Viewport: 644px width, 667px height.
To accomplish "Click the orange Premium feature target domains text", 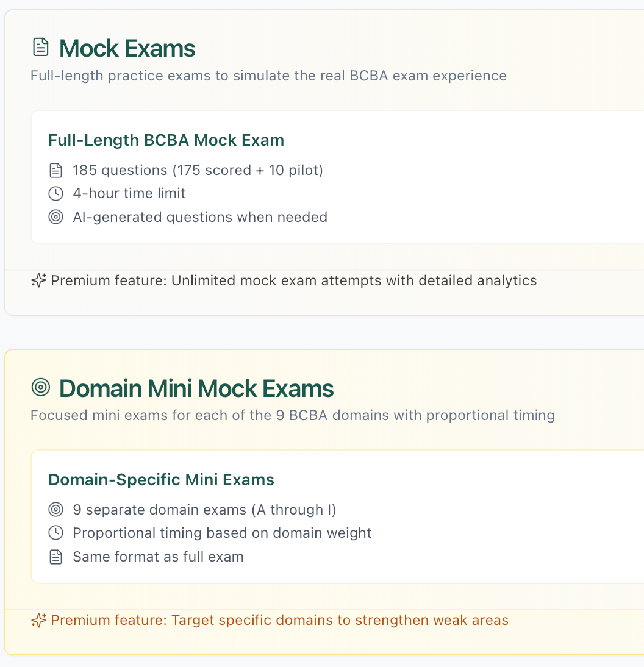I will click(x=279, y=620).
